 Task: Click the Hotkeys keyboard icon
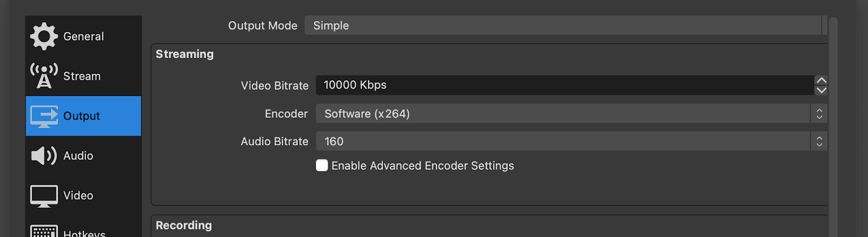pyautogui.click(x=44, y=232)
